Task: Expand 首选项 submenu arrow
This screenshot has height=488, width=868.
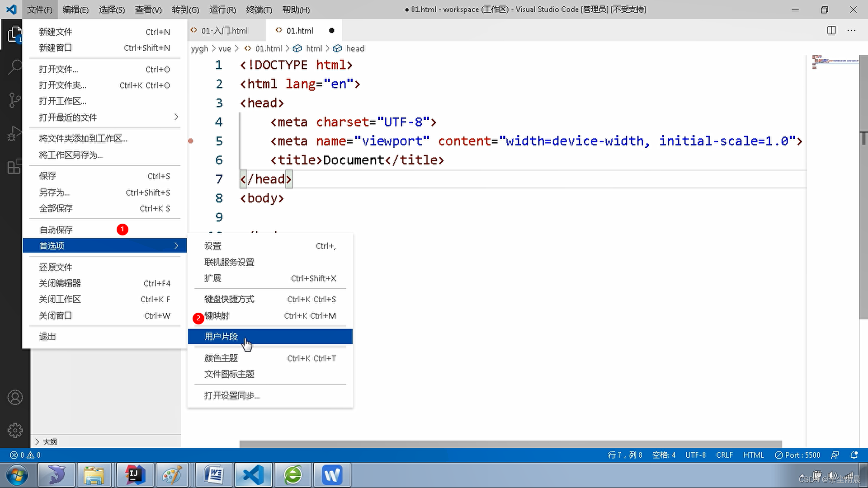Action: point(177,245)
